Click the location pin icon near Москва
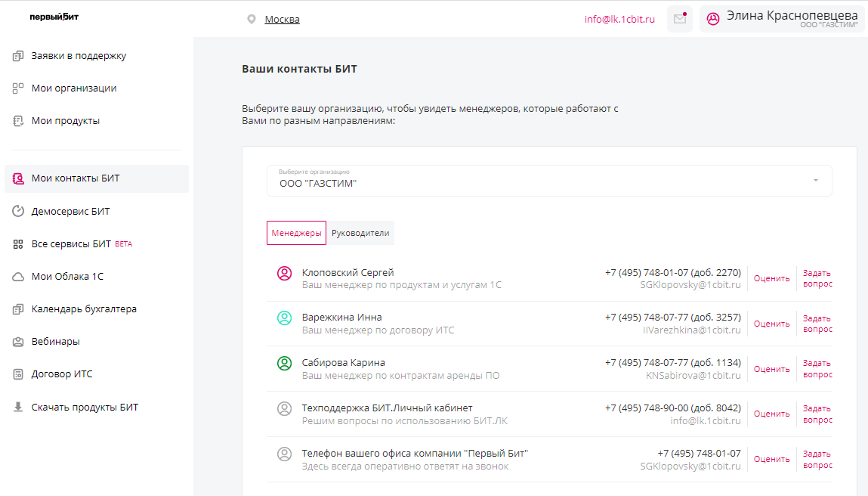The width and height of the screenshot is (868, 496). click(x=252, y=20)
